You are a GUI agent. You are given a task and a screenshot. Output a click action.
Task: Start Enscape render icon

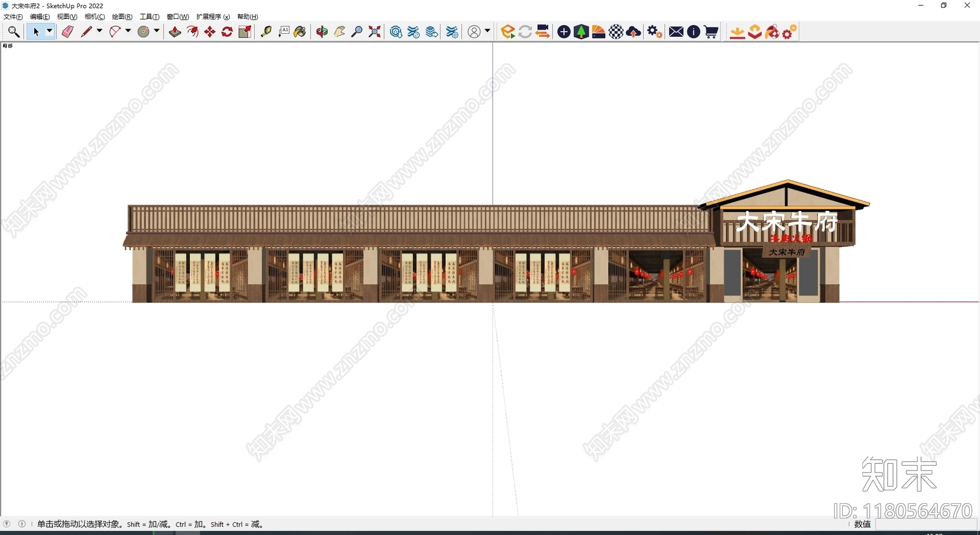click(x=508, y=32)
